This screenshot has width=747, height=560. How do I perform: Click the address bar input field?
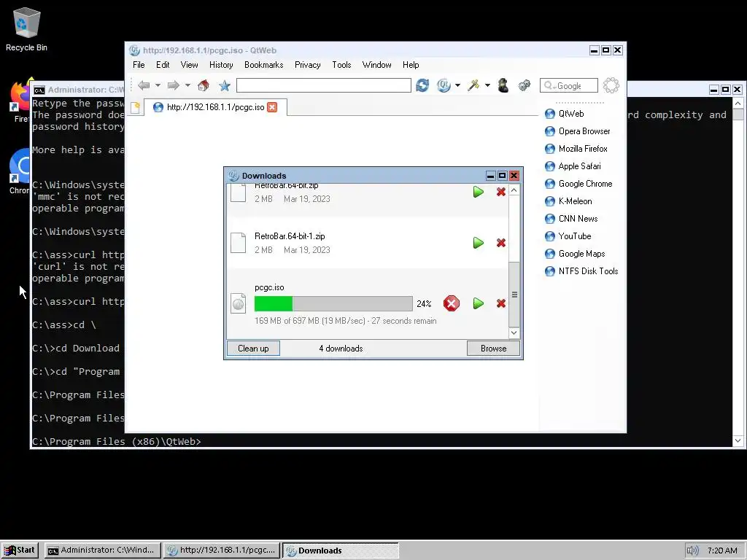click(x=323, y=85)
